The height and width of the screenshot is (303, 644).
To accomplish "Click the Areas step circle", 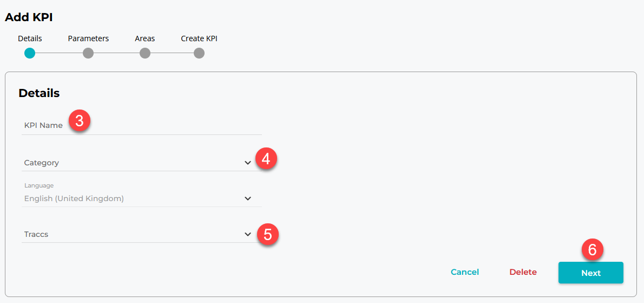I will coord(144,53).
